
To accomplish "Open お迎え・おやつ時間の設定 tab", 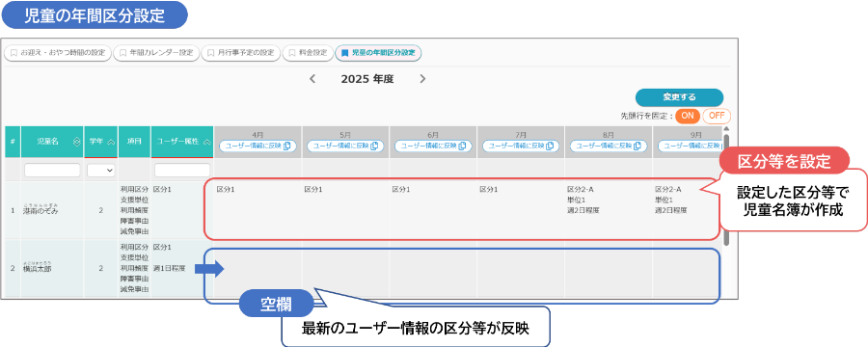I will [58, 53].
